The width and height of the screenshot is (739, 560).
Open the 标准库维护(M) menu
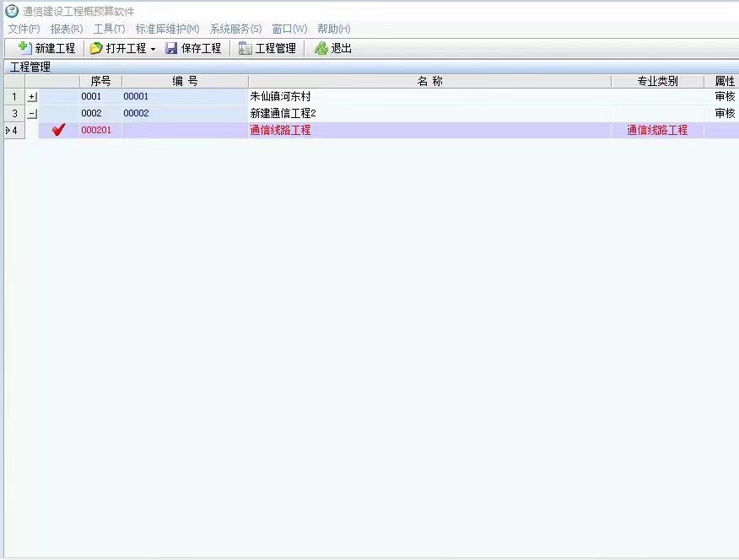click(x=167, y=29)
